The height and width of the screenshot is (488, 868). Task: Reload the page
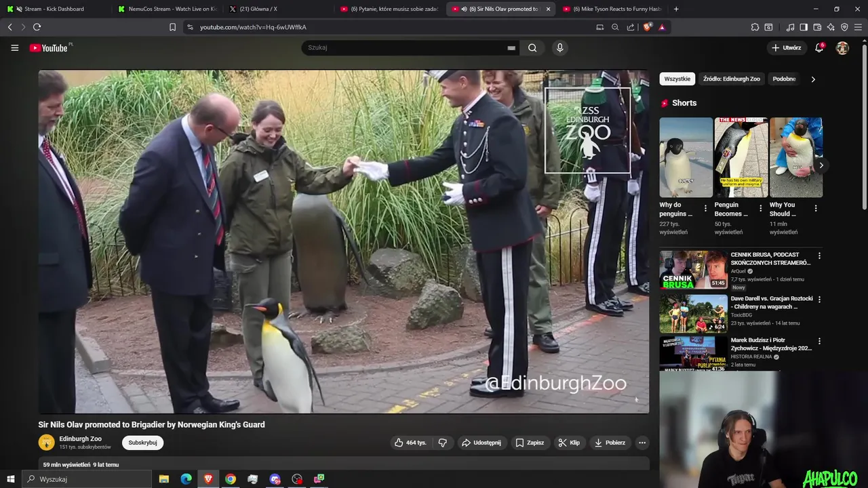point(37,27)
